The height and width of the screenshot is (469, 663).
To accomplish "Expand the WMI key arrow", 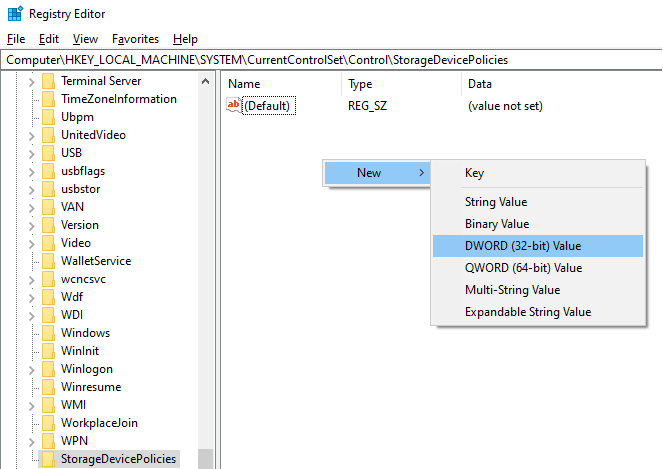I will pos(31,405).
